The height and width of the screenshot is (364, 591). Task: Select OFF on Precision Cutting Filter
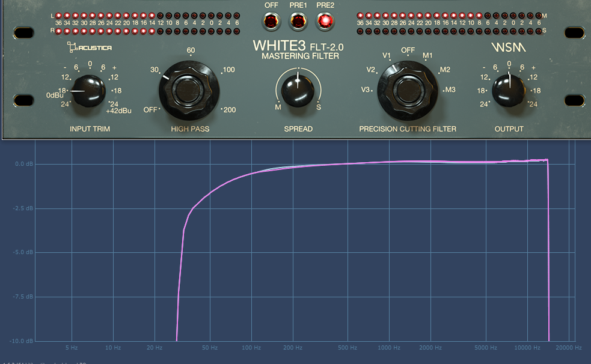tap(408, 50)
